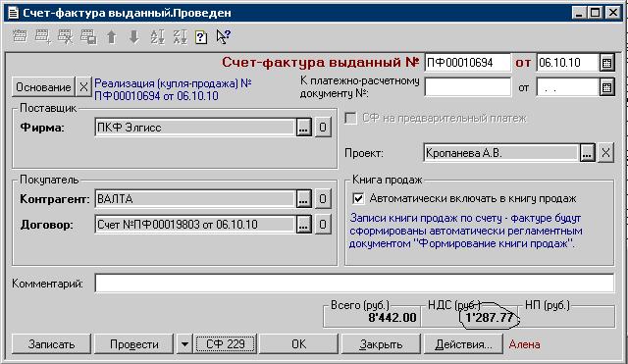Minimize the Счет-фактура window

(578, 13)
